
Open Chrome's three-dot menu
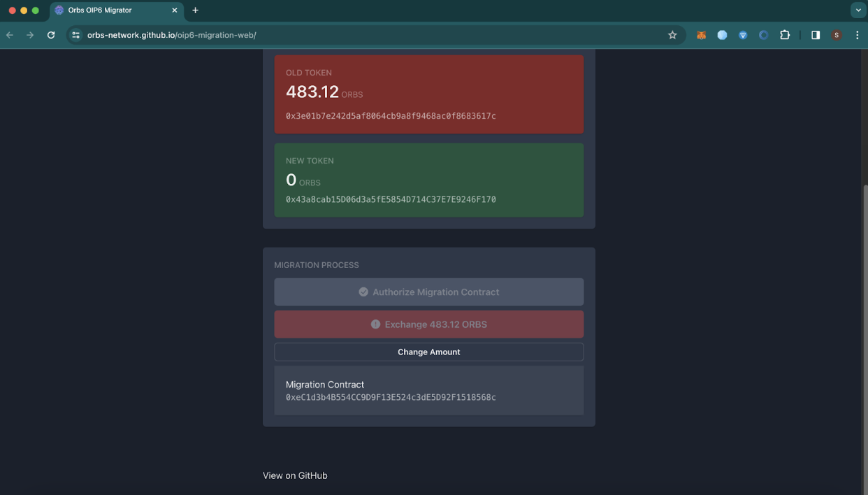pyautogui.click(x=858, y=35)
